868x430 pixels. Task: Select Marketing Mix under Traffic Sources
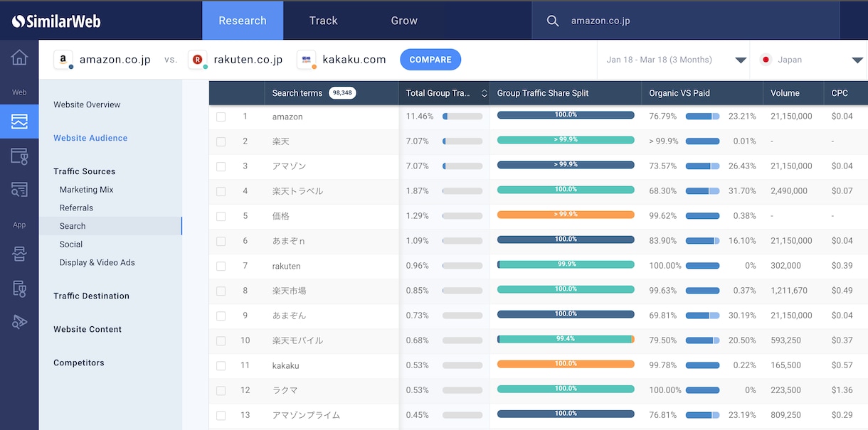click(x=86, y=190)
